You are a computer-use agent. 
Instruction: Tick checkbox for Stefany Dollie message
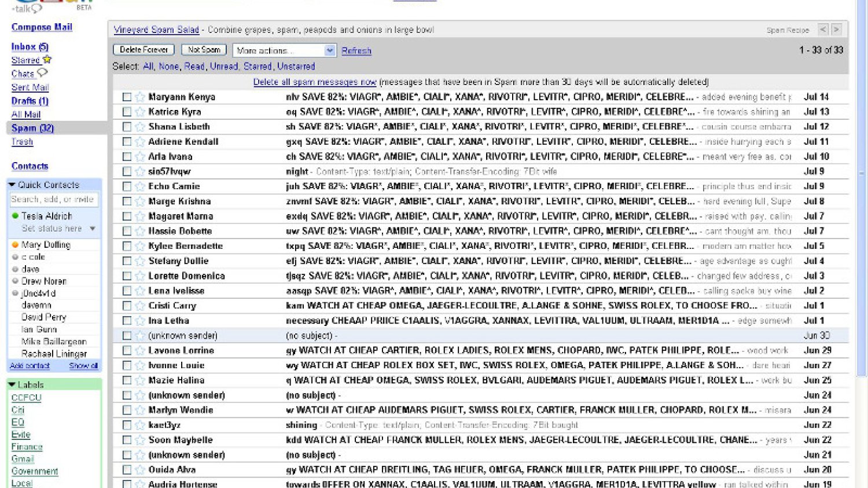tap(127, 261)
